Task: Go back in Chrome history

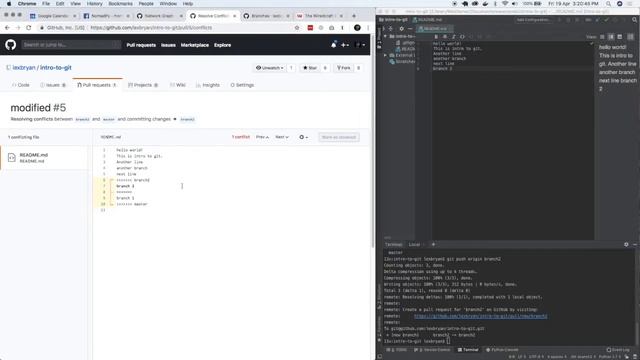Action: coord(7,28)
